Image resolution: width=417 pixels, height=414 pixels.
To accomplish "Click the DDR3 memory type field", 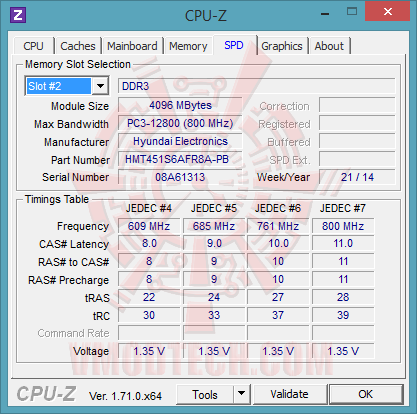I will point(257,86).
